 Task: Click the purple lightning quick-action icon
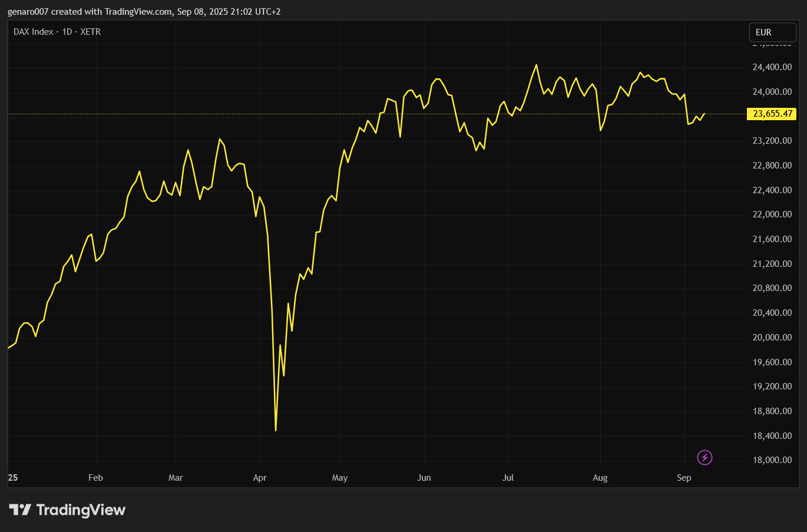[705, 458]
